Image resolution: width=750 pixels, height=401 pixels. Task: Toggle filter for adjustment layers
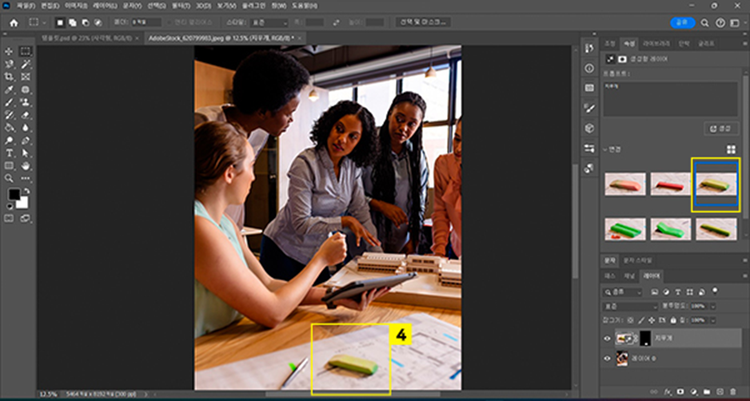click(666, 292)
